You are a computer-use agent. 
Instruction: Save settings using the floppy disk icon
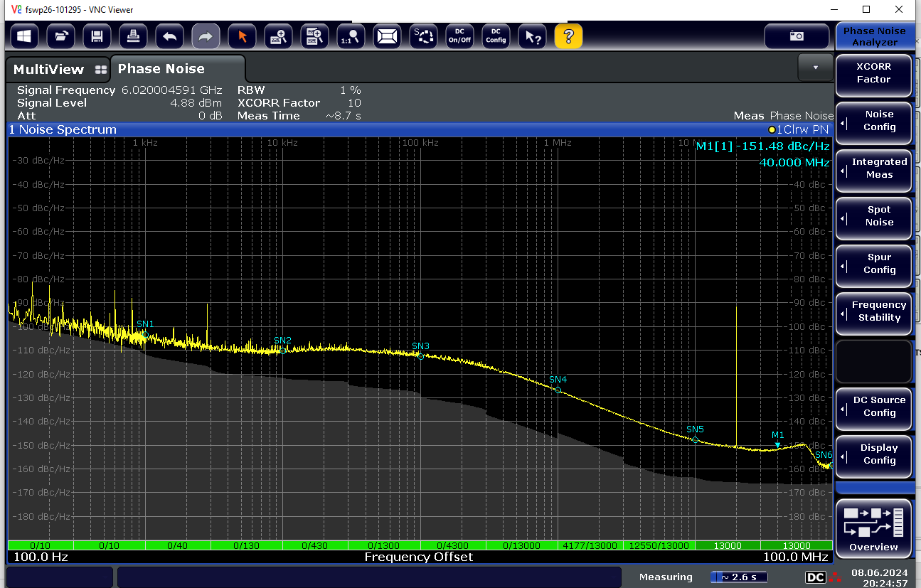point(97,36)
